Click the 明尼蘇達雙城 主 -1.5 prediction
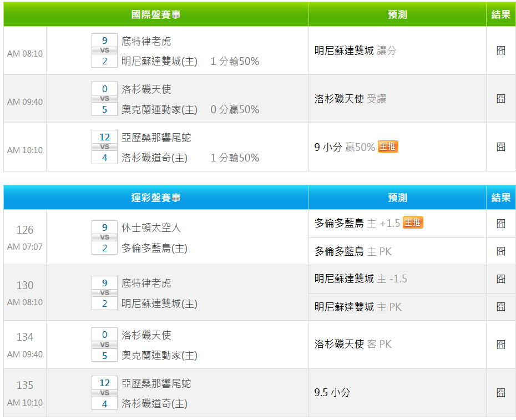 tap(361, 279)
